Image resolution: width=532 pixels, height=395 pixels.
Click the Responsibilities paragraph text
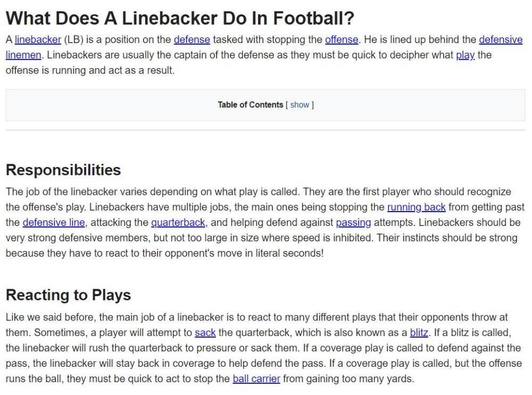[264, 222]
